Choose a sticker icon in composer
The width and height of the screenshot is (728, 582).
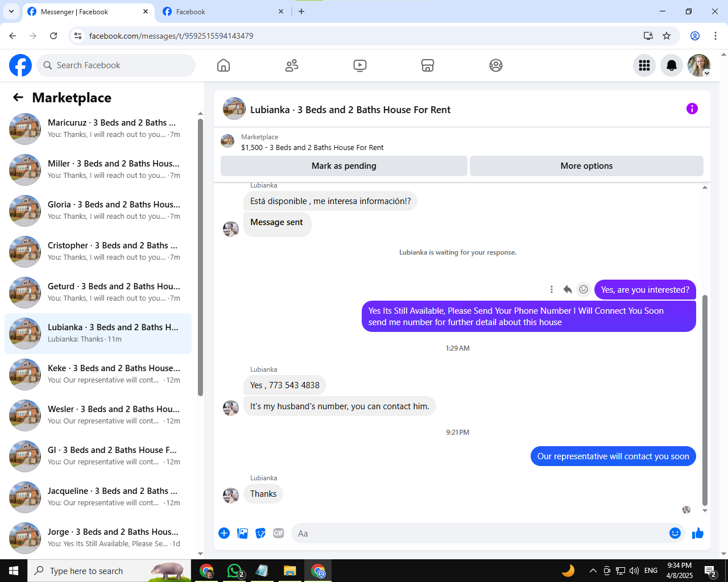click(x=260, y=533)
